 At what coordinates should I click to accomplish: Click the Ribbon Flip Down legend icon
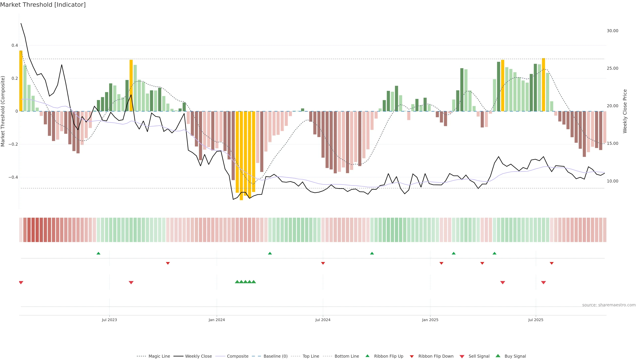click(x=412, y=356)
